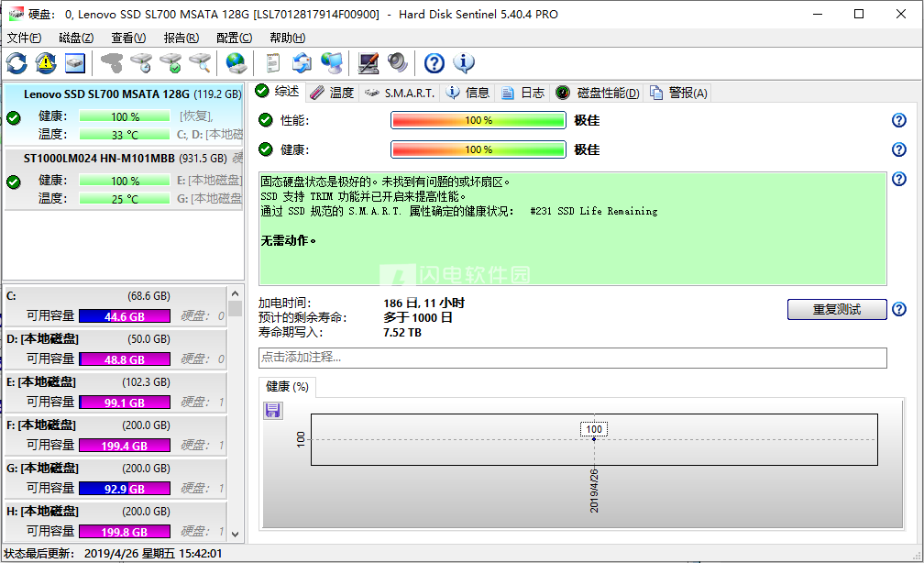
Task: Switch to the 信息 information tab
Action: click(468, 93)
